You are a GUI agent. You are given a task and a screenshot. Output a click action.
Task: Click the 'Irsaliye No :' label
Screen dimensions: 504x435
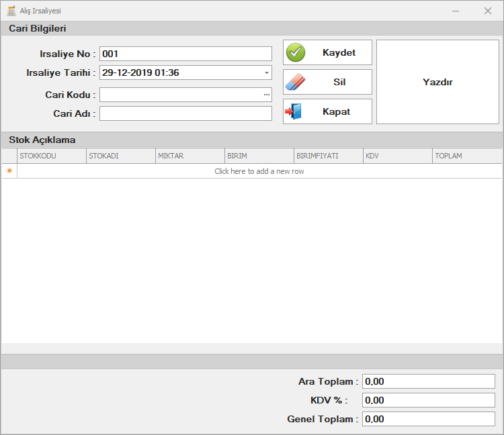point(67,54)
